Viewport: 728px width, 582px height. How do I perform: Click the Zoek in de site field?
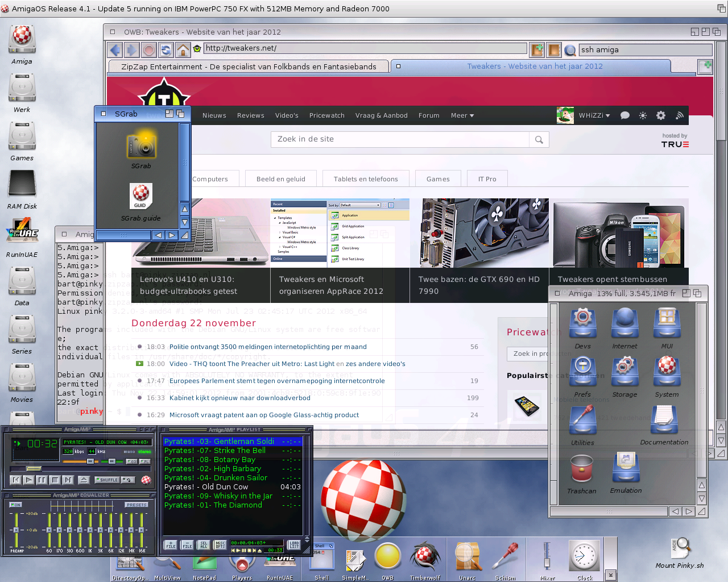click(x=400, y=139)
